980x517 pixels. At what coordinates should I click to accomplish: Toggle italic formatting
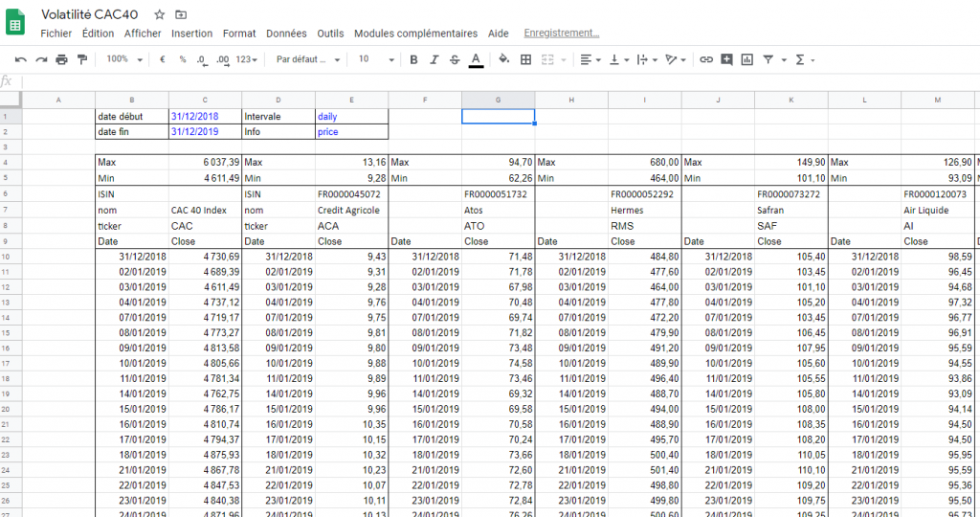tap(434, 59)
